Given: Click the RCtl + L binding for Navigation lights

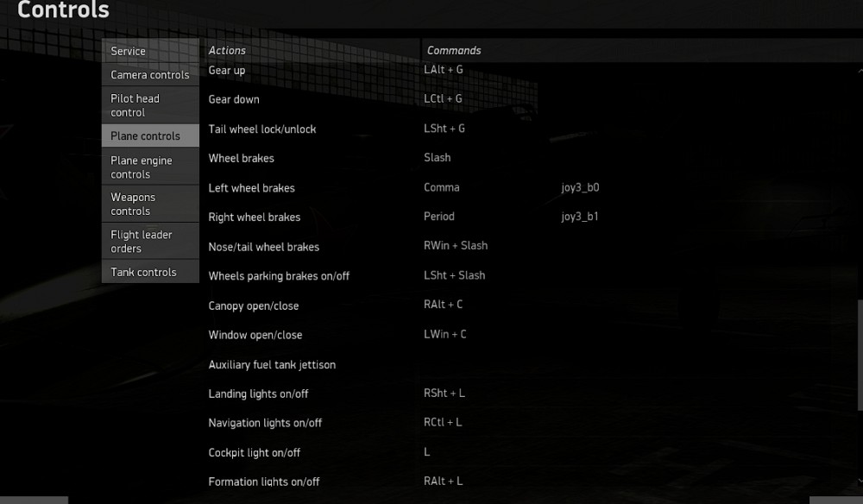Looking at the screenshot, I should pyautogui.click(x=442, y=423).
